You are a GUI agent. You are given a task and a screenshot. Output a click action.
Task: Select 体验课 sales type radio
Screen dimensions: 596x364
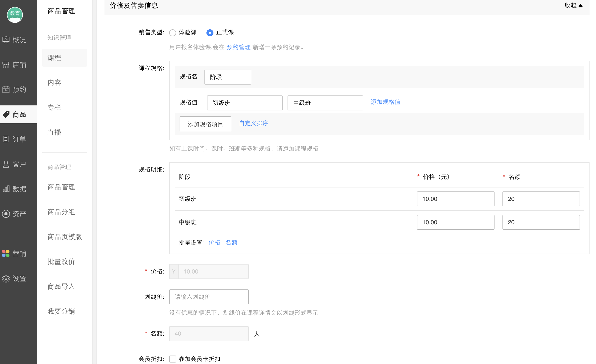tap(173, 33)
